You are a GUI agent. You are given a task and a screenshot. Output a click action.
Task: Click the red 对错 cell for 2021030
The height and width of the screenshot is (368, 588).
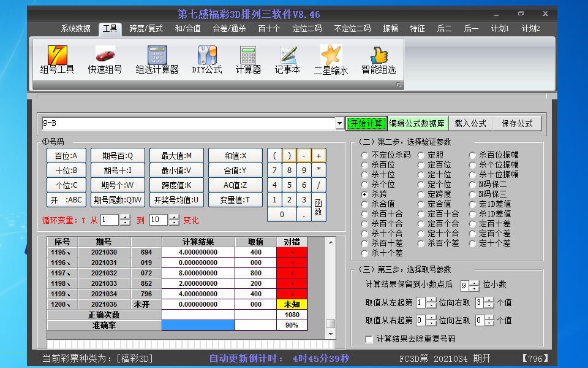[x=292, y=252]
